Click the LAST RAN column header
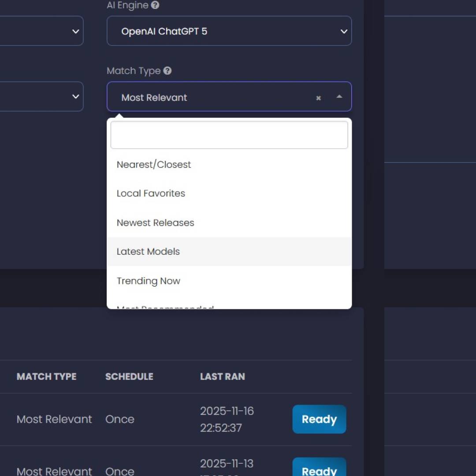 222,376
